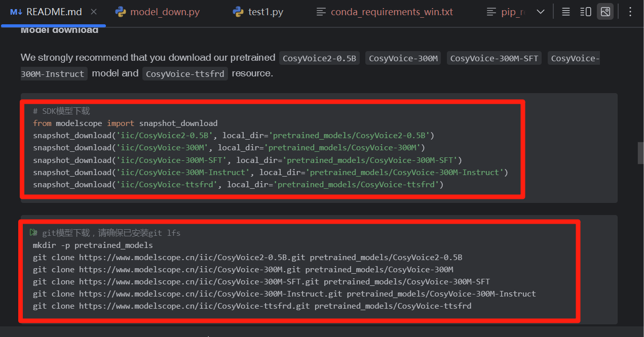
Task: Click the preview vertical scrollbar thumb
Action: click(640, 153)
